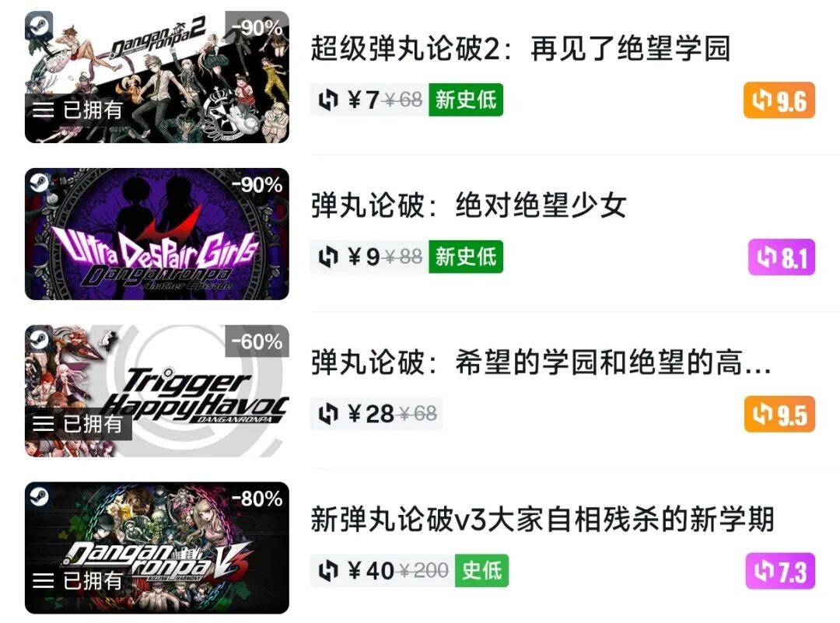The image size is (840, 623).
Task: Open the 超级弹丸论破2：再见了绝望学园 title
Action: point(520,48)
